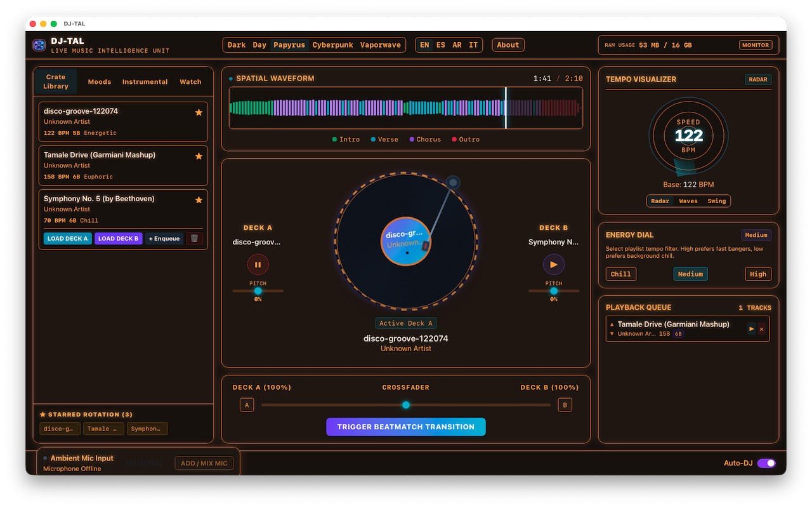Click starred rotation chip 'Tamale …'
This screenshot has width=812, height=508.
click(103, 429)
